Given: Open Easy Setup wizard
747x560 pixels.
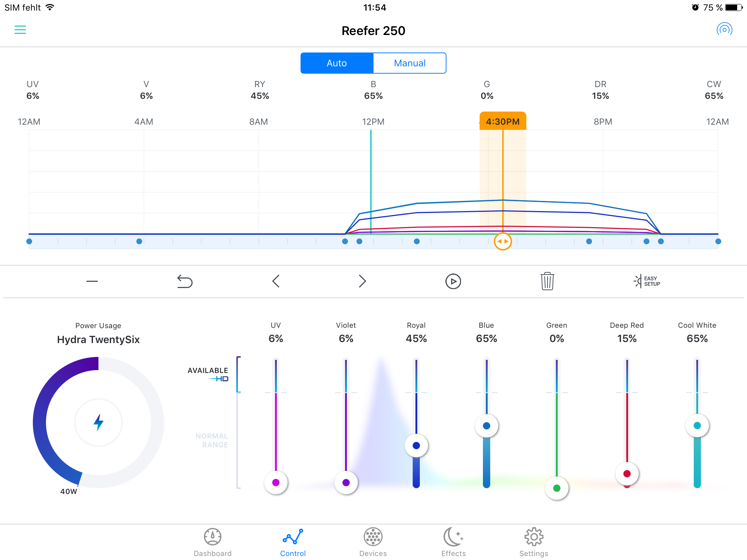Looking at the screenshot, I should 647,281.
